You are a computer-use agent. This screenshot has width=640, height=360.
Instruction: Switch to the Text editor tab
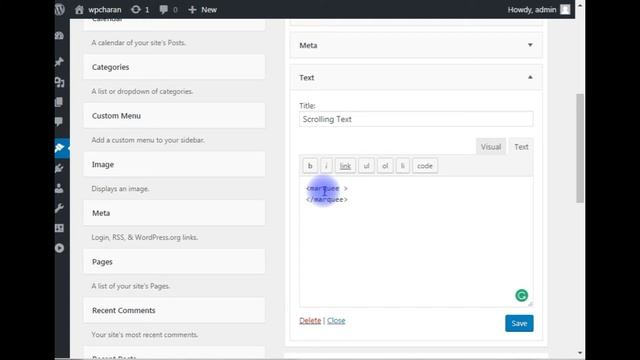(x=521, y=147)
